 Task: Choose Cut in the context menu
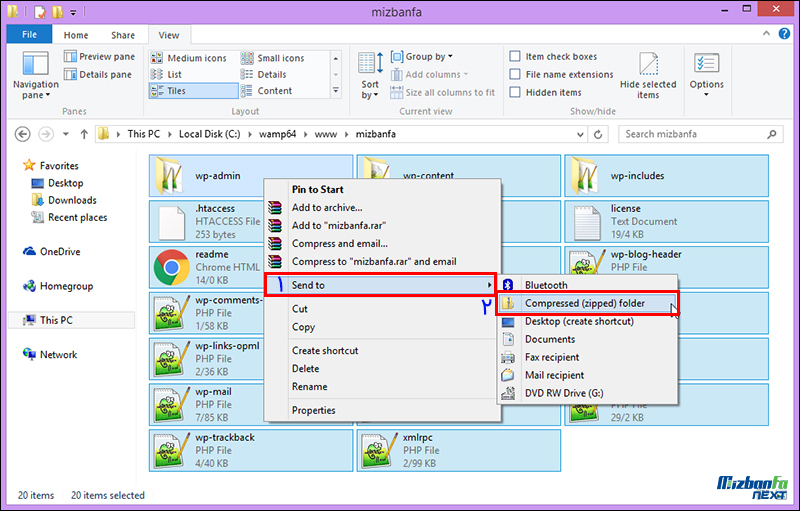click(x=299, y=309)
